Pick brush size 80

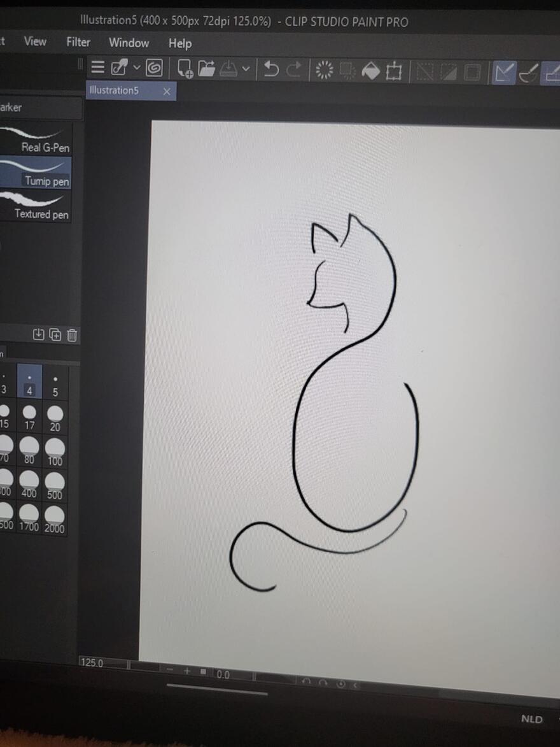tap(29, 450)
